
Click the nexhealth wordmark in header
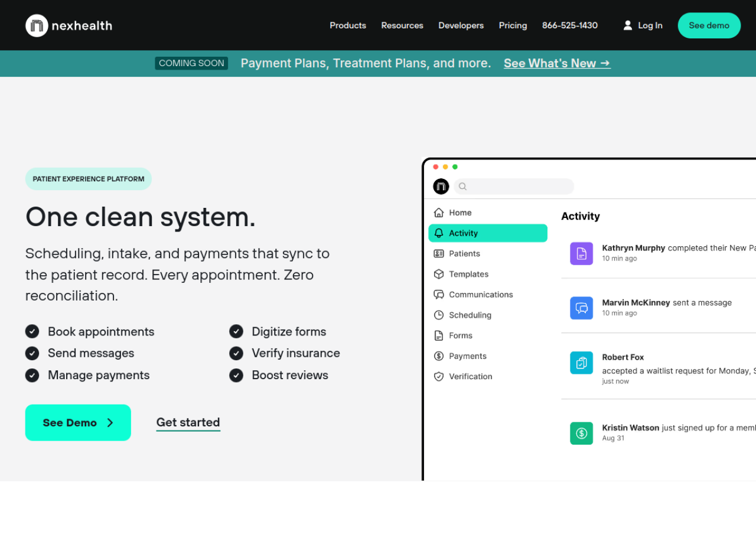(x=82, y=25)
